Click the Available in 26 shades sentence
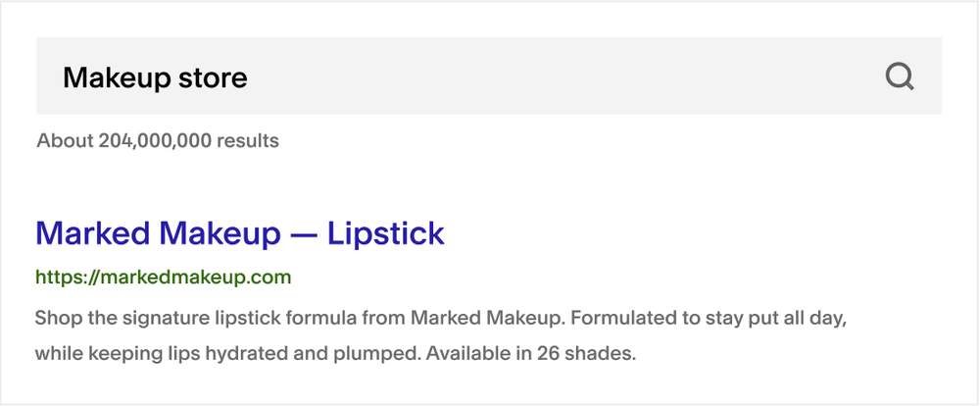The image size is (980, 406). click(x=530, y=354)
